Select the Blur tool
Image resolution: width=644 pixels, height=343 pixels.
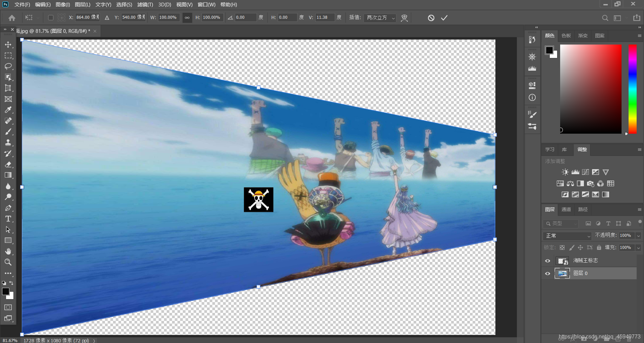tap(8, 186)
